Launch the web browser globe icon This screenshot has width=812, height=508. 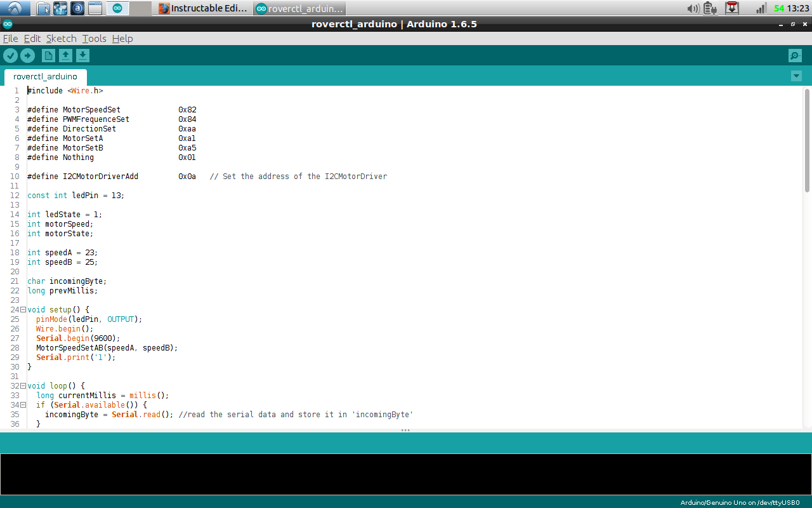(x=60, y=8)
